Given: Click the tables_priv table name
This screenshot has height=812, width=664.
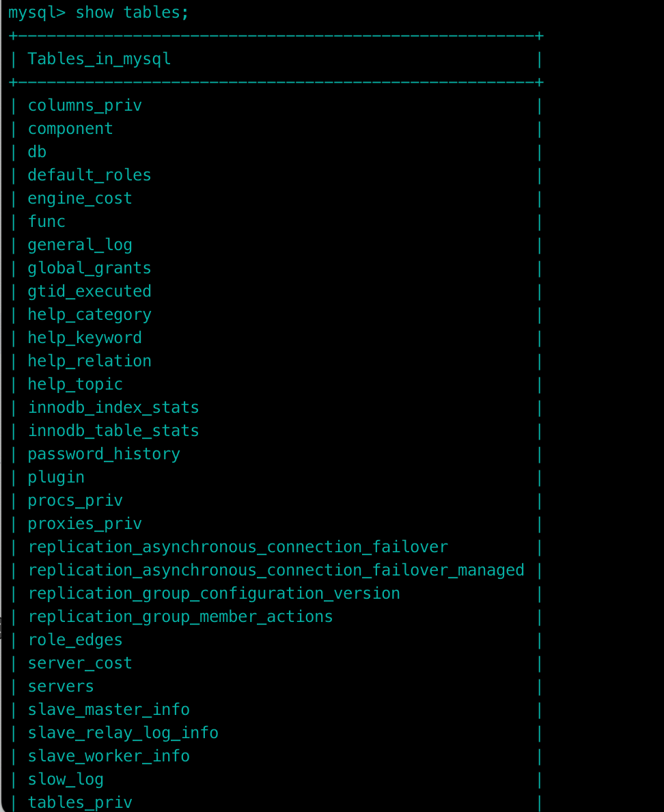Looking at the screenshot, I should pyautogui.click(x=80, y=802).
